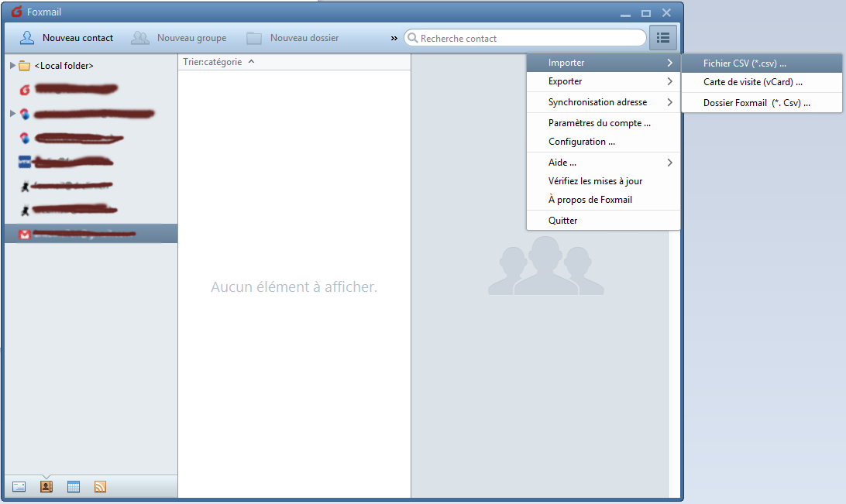The image size is (846, 504).
Task: Expand the Local folder tree node
Action: click(12, 65)
